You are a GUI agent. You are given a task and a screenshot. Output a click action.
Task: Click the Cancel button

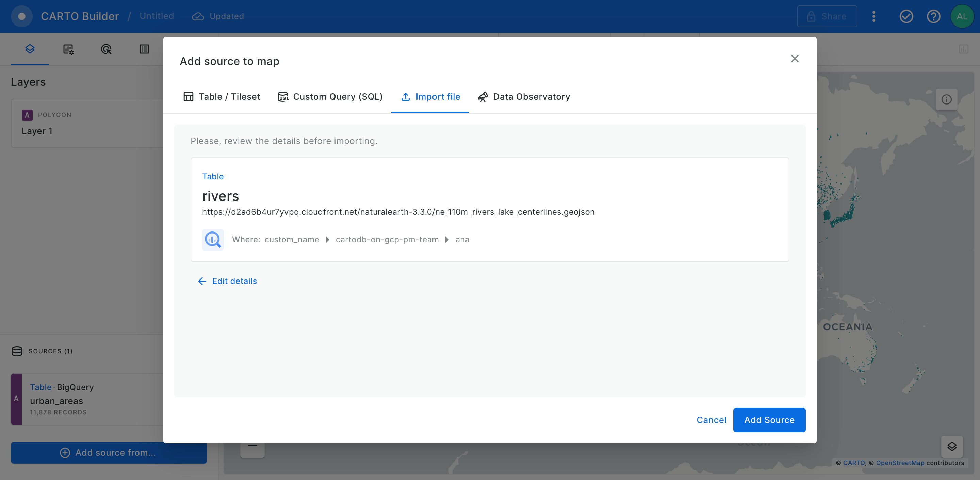(x=711, y=420)
